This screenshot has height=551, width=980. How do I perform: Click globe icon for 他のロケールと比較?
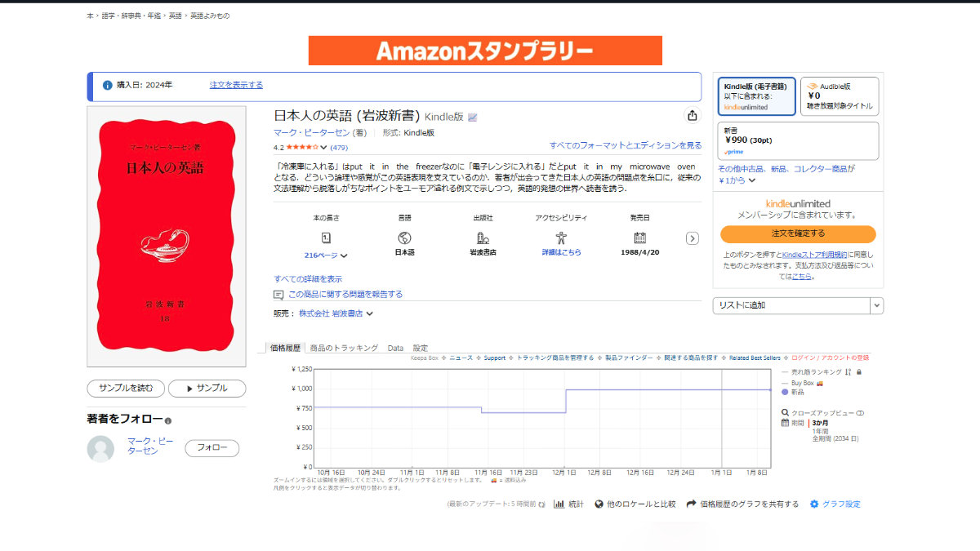(599, 504)
